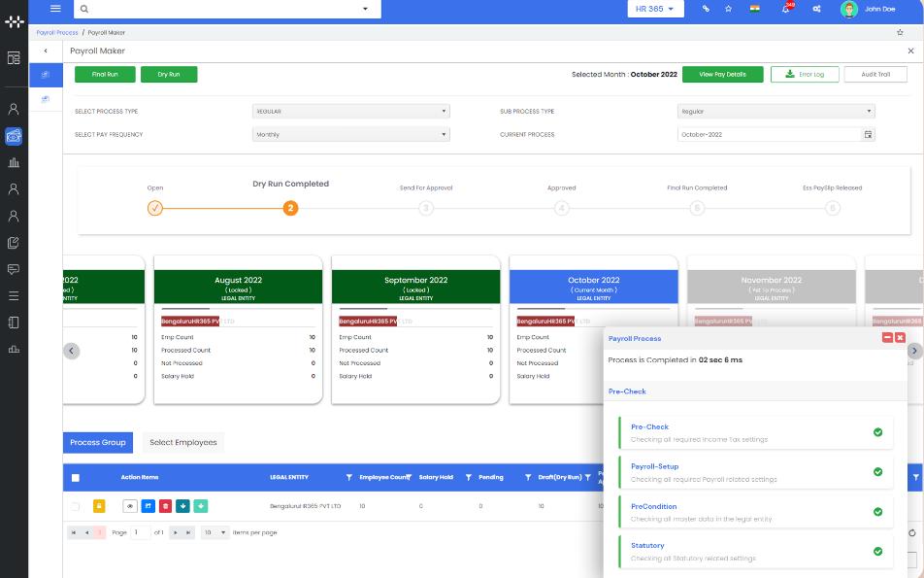This screenshot has height=578, width=924.
Task: Click the View Pay Details button
Action: [722, 74]
